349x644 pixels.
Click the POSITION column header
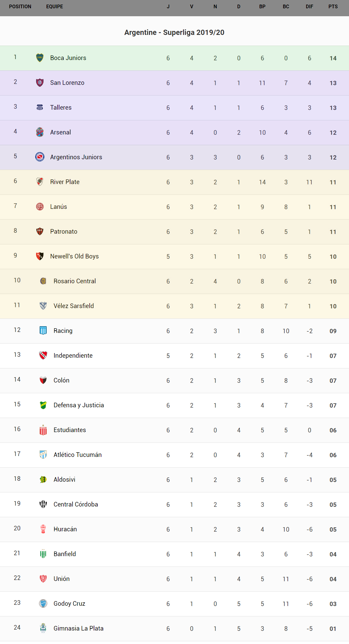tap(20, 7)
